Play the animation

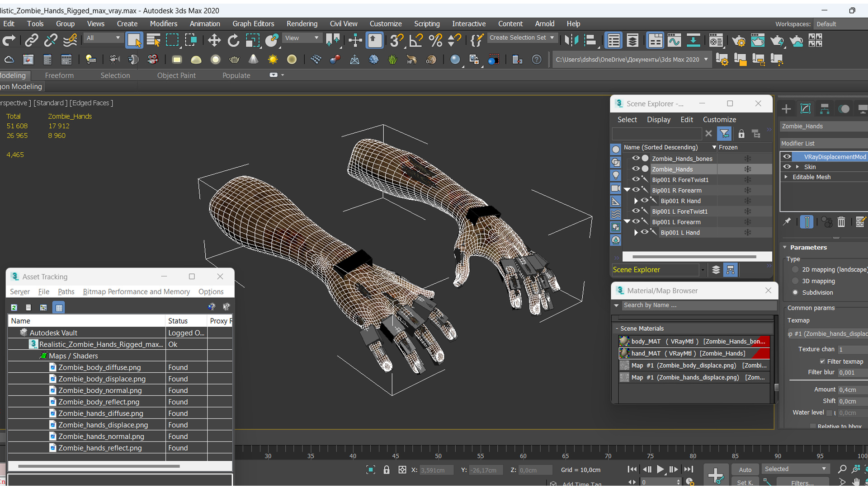pos(660,469)
